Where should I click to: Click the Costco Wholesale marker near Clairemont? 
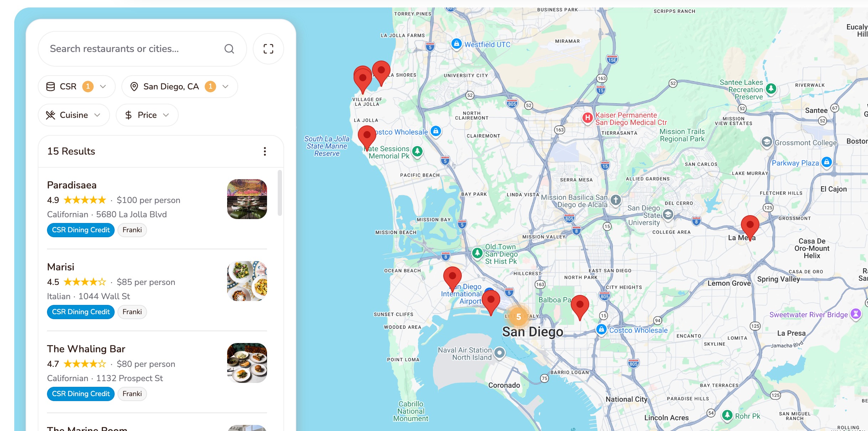pyautogui.click(x=435, y=131)
